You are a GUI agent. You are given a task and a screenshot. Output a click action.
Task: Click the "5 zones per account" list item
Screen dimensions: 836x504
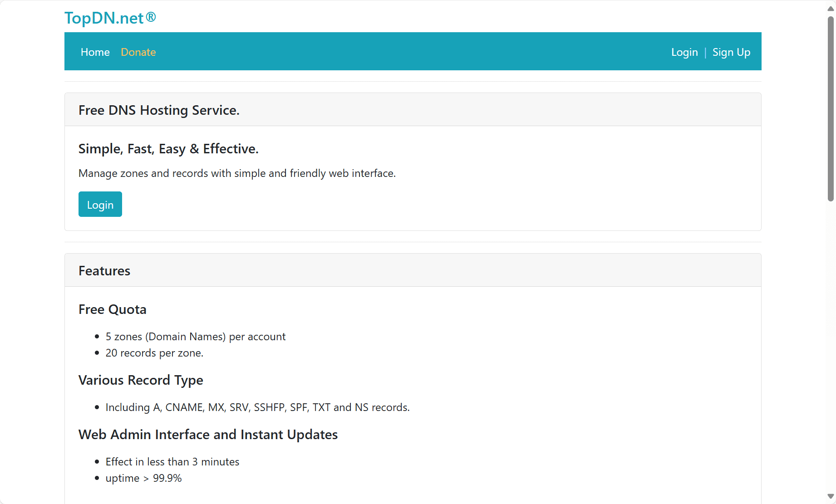(195, 337)
